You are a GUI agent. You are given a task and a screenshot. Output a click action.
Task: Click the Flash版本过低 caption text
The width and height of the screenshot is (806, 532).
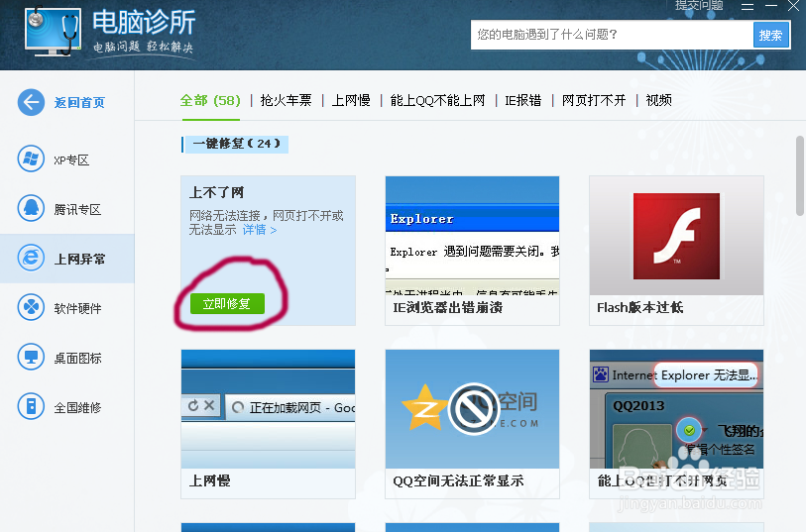pos(640,307)
